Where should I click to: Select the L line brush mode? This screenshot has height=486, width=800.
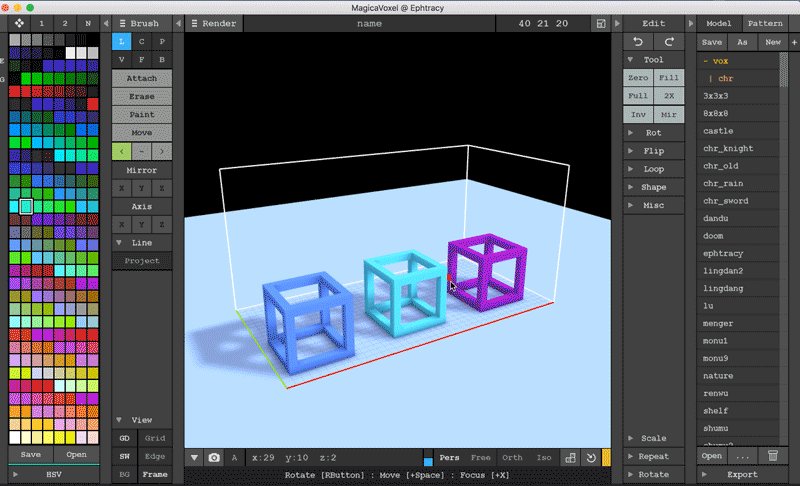click(121, 42)
